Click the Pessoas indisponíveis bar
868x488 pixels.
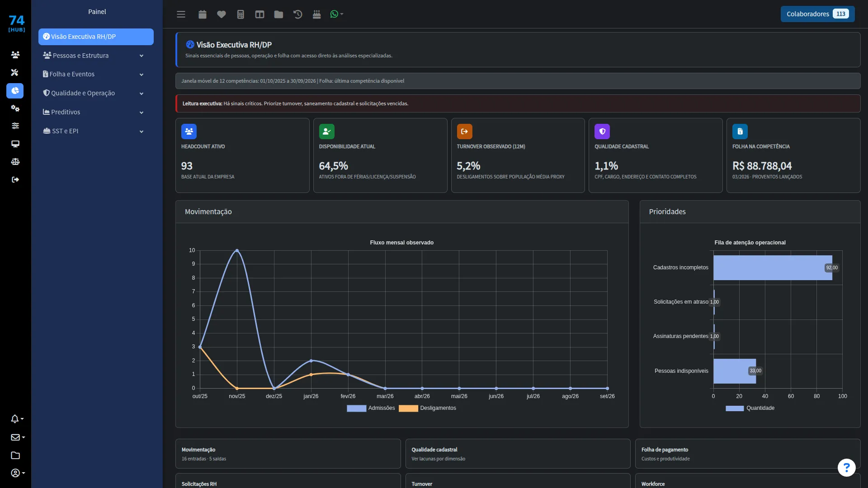click(x=735, y=371)
